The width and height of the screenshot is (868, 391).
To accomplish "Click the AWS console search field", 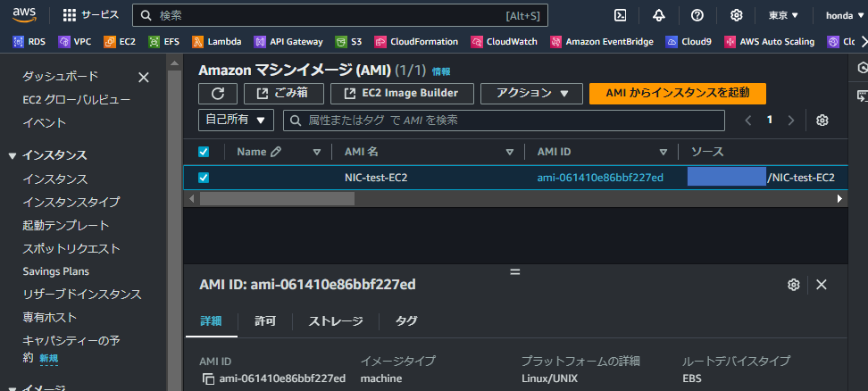I will point(340,15).
